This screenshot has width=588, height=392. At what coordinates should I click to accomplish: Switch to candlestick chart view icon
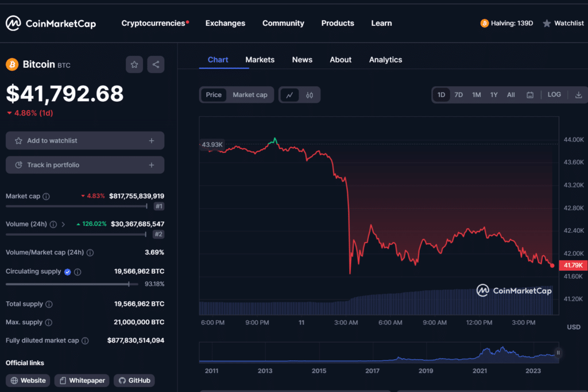[310, 95]
